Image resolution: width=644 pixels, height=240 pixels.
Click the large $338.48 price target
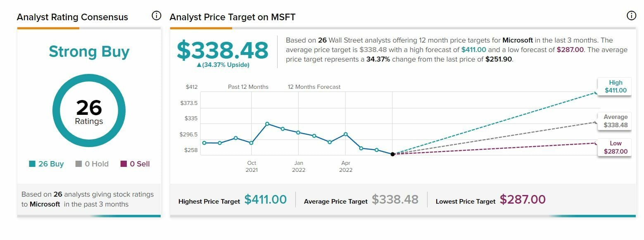pos(223,50)
